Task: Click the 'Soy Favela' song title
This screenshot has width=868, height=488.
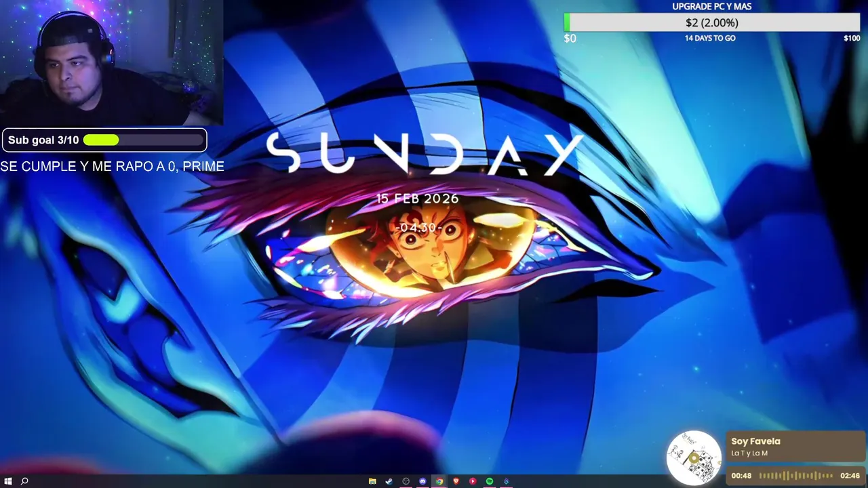Action: click(755, 441)
